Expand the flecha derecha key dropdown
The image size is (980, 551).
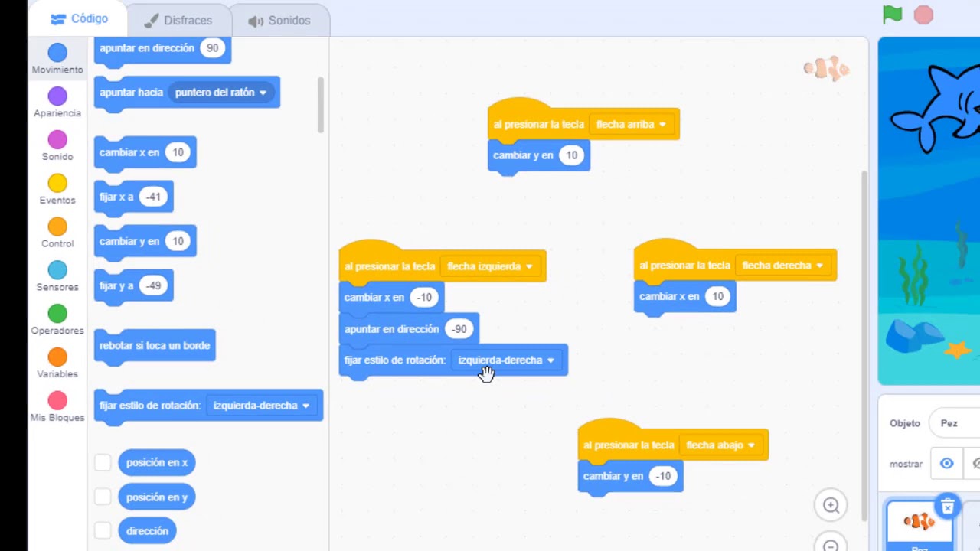[782, 266]
